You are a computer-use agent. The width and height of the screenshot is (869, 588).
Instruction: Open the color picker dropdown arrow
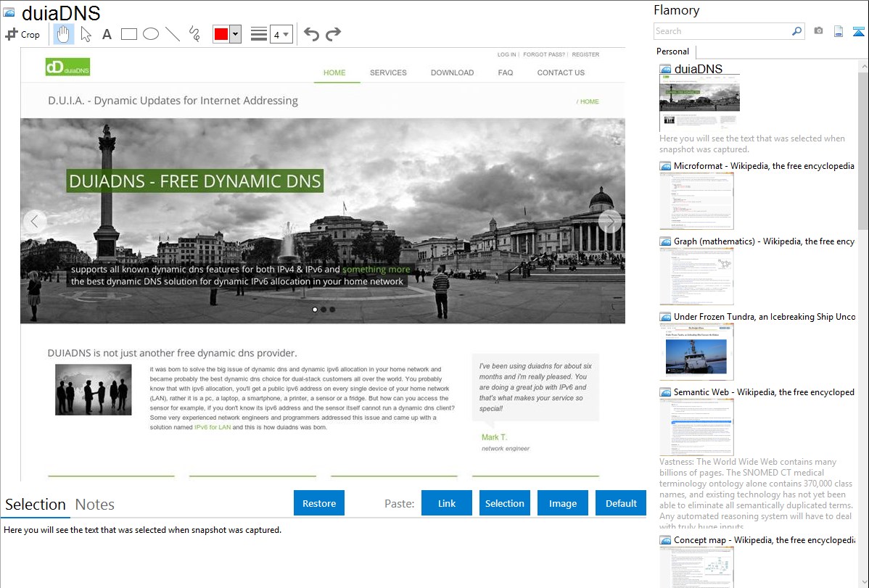236,34
